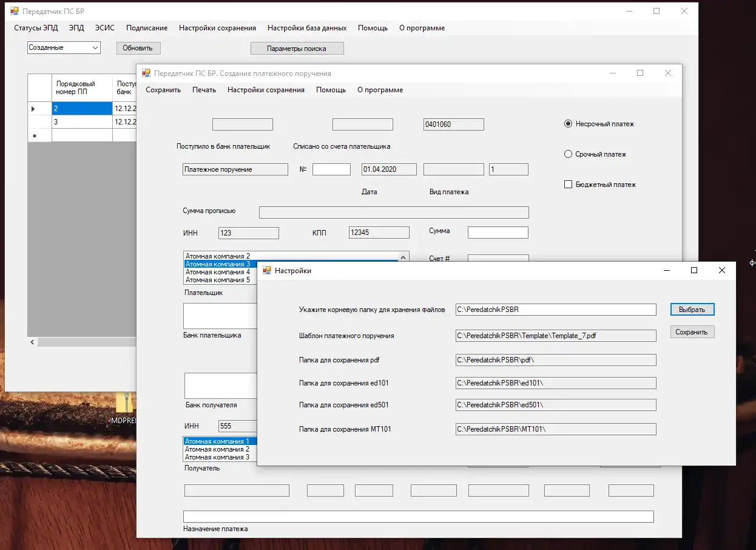Open the Статусы ЭПД menu
Image resolution: width=756 pixels, height=550 pixels.
point(36,28)
